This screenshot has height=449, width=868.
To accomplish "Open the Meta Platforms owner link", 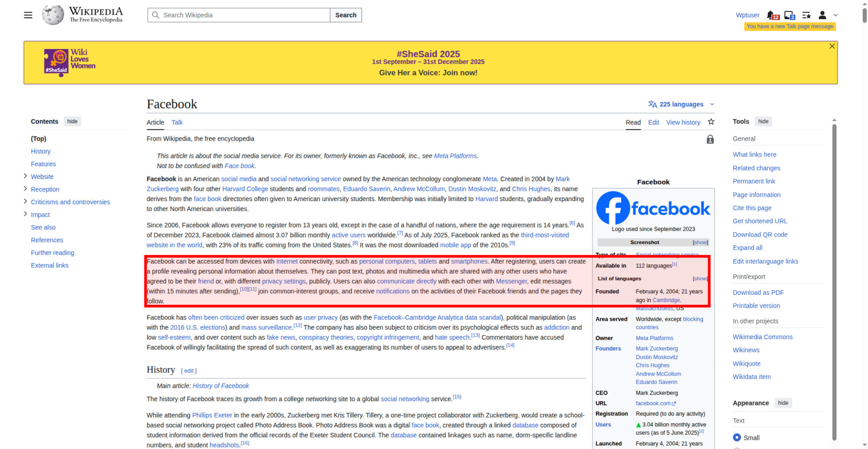I will click(654, 338).
